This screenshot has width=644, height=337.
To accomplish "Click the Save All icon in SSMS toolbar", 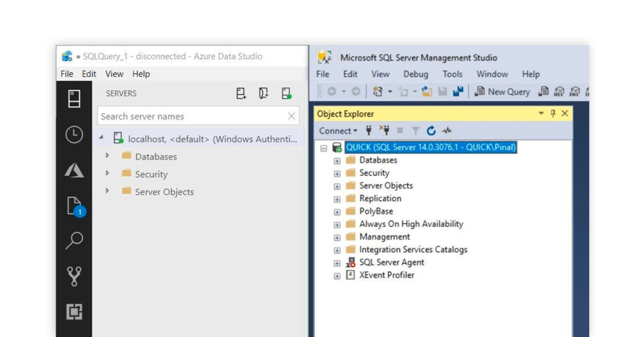I will (458, 92).
